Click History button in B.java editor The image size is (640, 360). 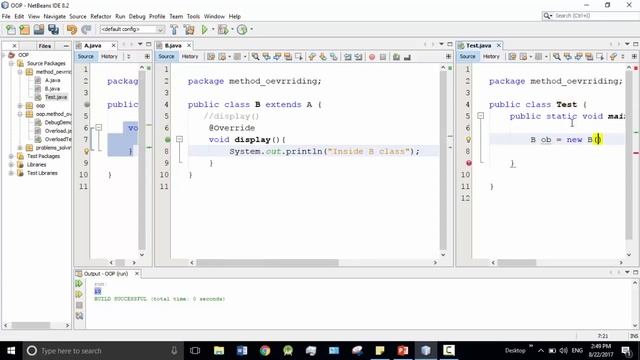190,57
